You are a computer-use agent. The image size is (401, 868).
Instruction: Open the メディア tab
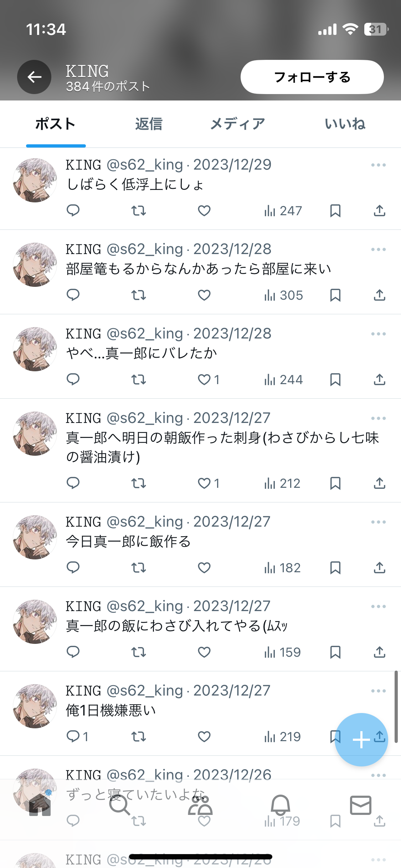[x=237, y=124]
